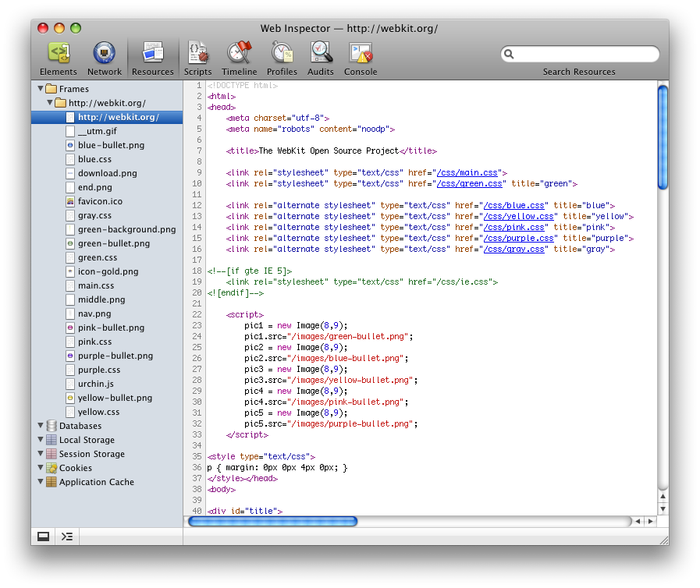Toggle the Application Cache disclosure triangle

pyautogui.click(x=41, y=482)
